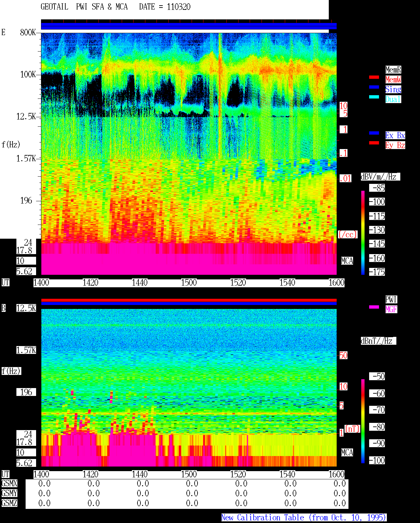
Task: Click 12.5K label on the E panel axis
Action: click(26, 116)
